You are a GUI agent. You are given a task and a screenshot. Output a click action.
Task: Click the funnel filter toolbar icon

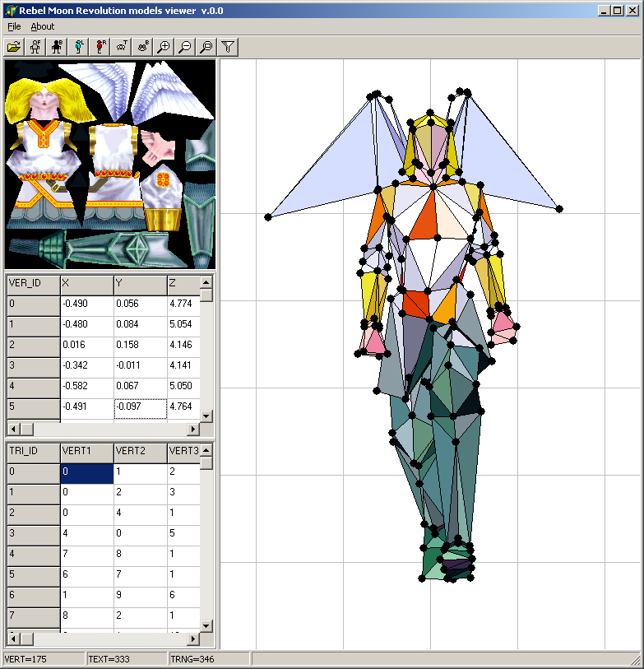227,47
